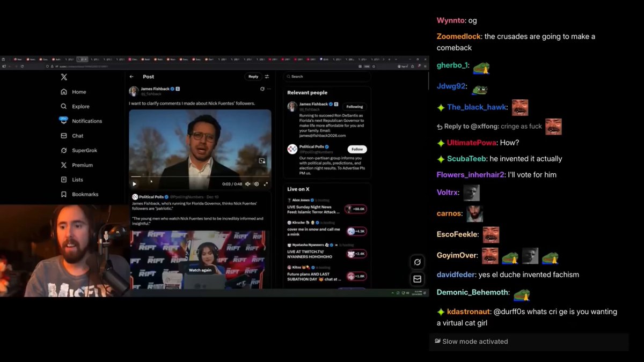Click the X logo in the sidebar

(64, 77)
